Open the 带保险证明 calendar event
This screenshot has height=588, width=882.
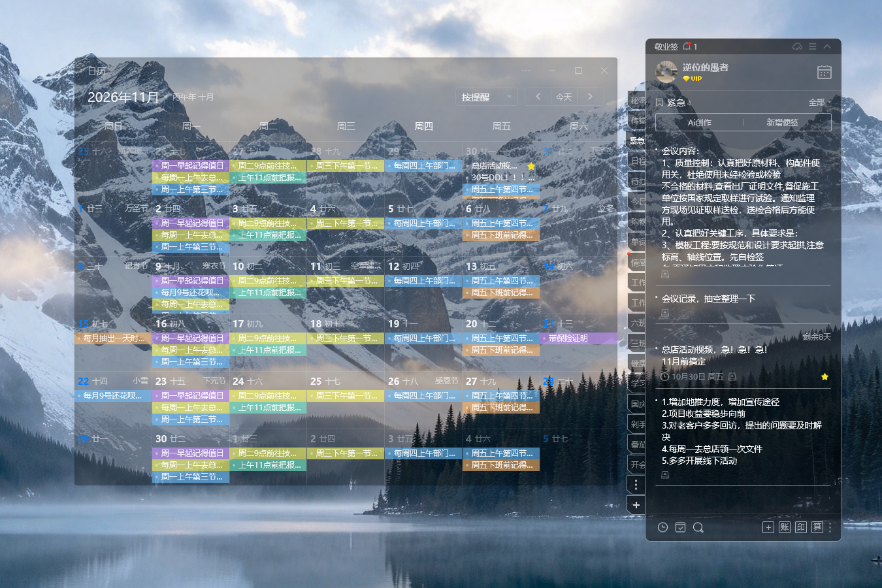579,338
